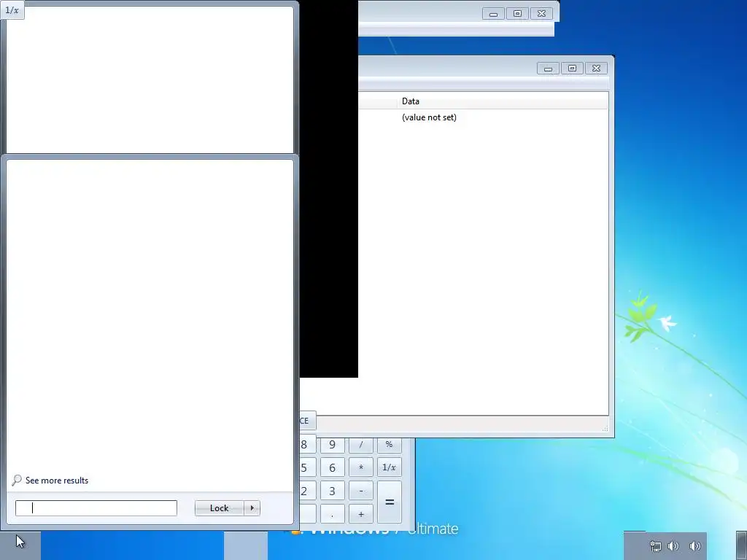Viewport: 747px width, 560px height.
Task: Click the 2 key on the calculator
Action: [x=307, y=491]
